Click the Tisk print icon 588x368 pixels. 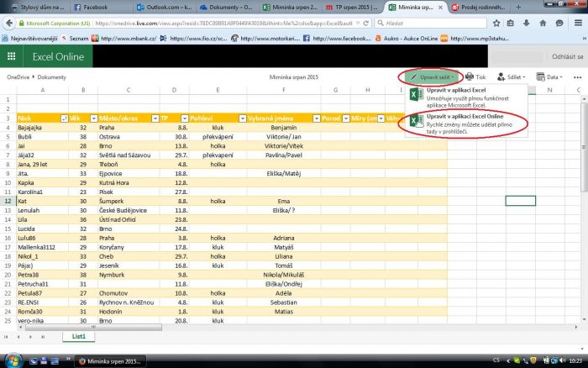click(475, 76)
